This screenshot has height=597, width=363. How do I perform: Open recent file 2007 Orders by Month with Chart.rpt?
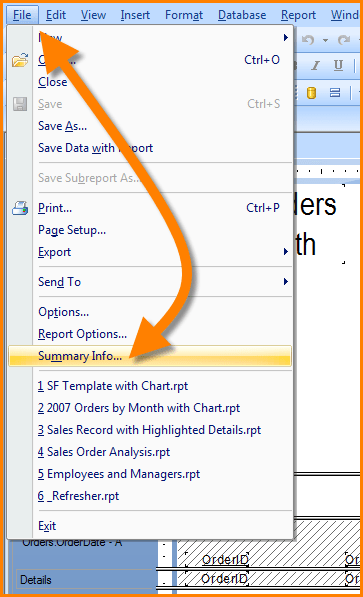139,408
